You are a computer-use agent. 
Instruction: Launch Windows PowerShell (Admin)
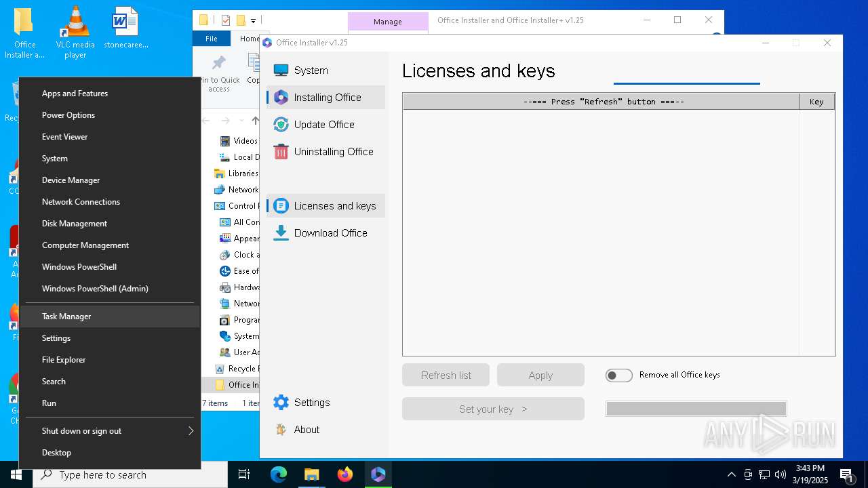coord(110,289)
